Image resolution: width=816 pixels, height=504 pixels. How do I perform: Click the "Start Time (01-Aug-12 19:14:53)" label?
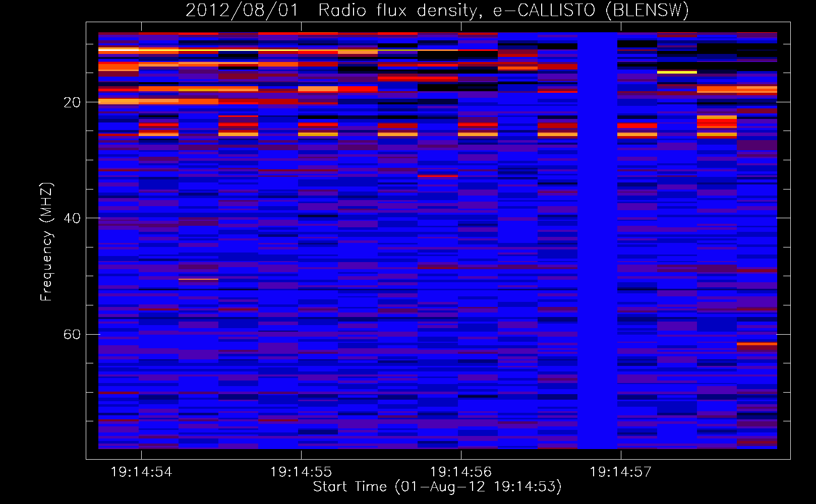pyautogui.click(x=437, y=487)
